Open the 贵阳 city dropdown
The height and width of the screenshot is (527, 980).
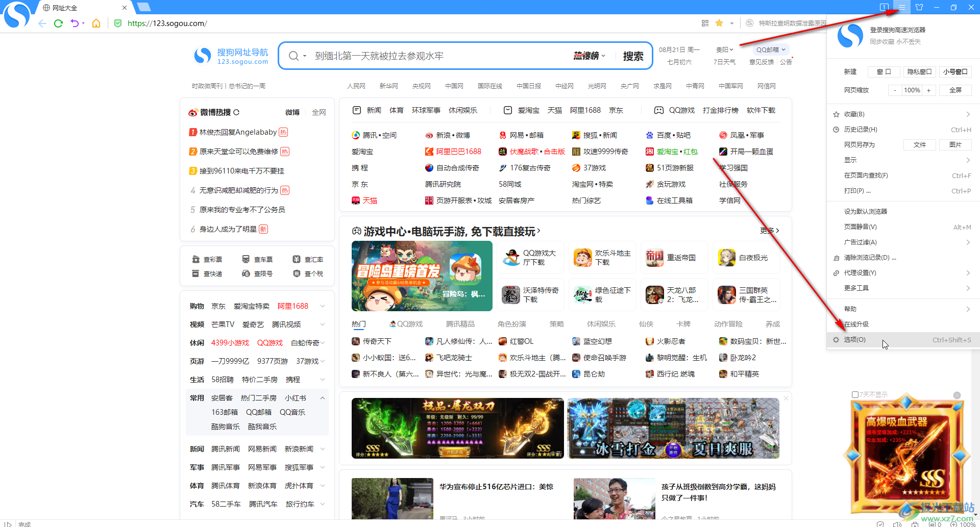(724, 49)
